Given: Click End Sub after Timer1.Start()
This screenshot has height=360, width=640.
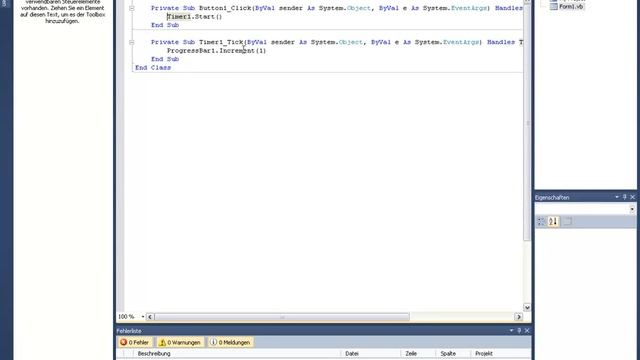Looking at the screenshot, I should point(165,25).
